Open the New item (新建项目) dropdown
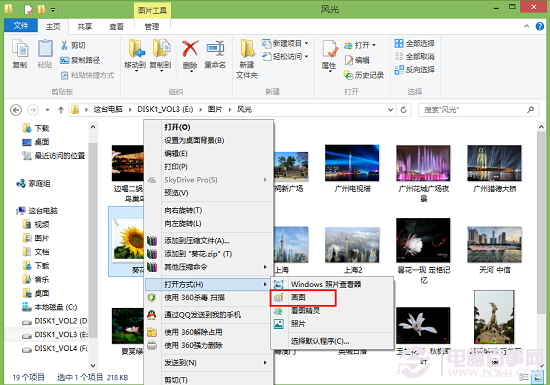This screenshot has height=385, width=550. point(285,43)
